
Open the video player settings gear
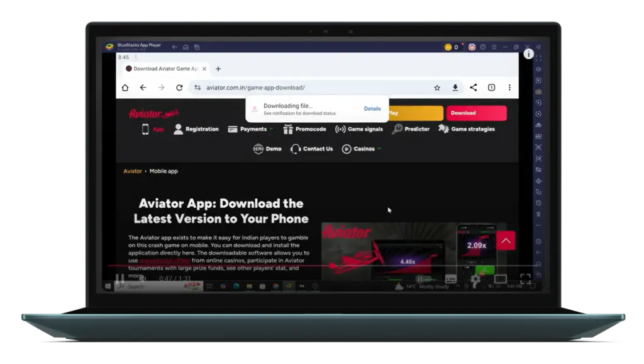(x=475, y=279)
